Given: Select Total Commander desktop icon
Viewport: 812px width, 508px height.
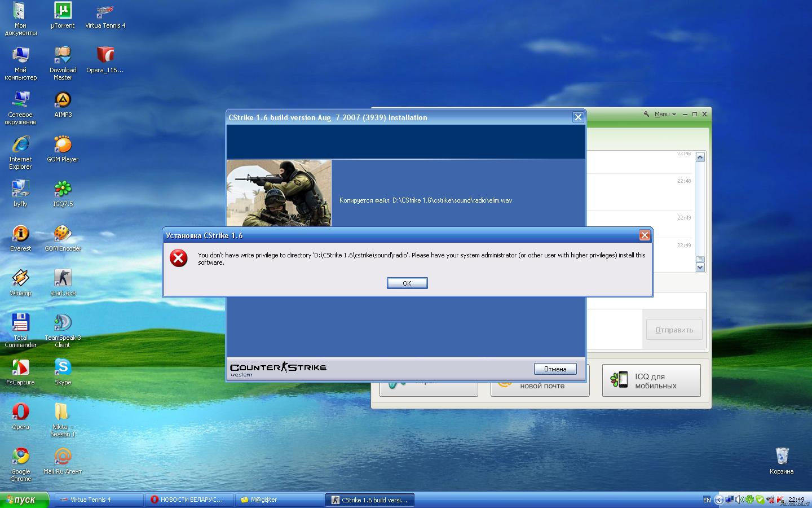Looking at the screenshot, I should click(x=20, y=331).
